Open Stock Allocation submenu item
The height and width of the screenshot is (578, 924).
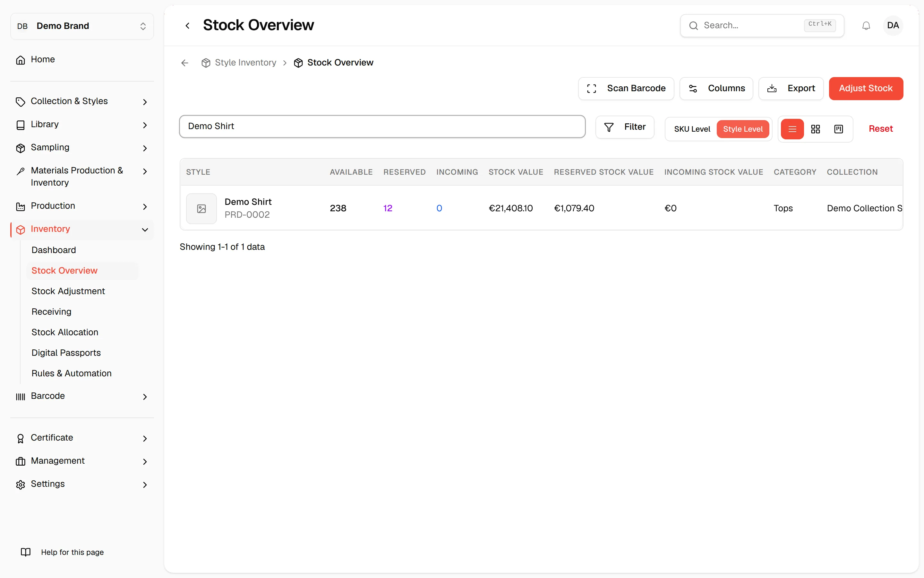click(x=65, y=332)
